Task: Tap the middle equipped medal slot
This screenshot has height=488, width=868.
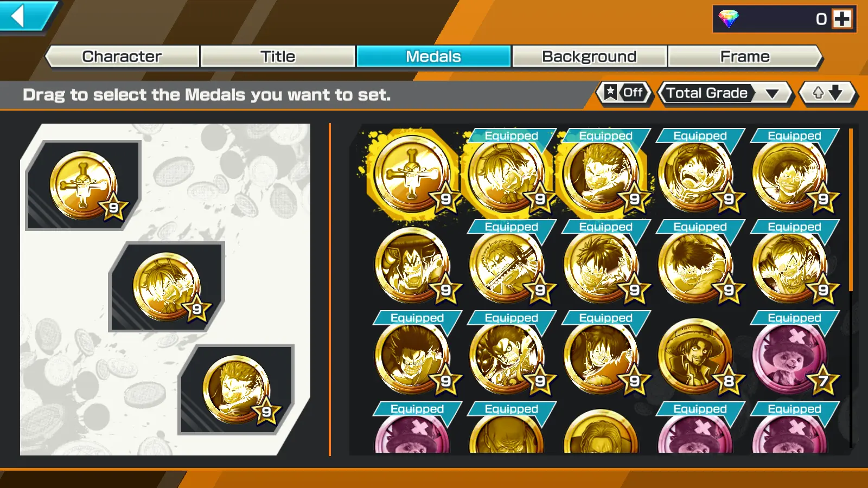Action: click(167, 287)
